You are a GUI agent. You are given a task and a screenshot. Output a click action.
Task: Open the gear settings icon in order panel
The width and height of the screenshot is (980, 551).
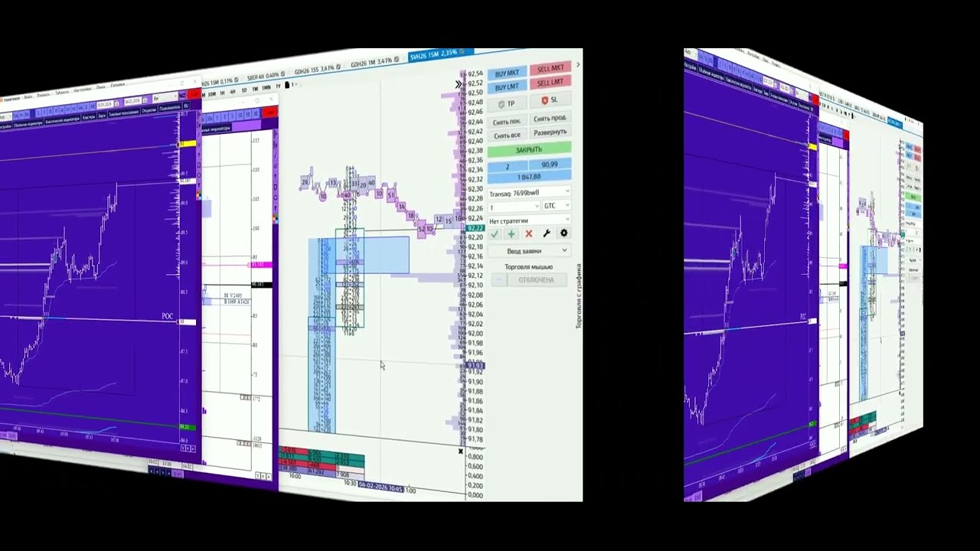[563, 233]
